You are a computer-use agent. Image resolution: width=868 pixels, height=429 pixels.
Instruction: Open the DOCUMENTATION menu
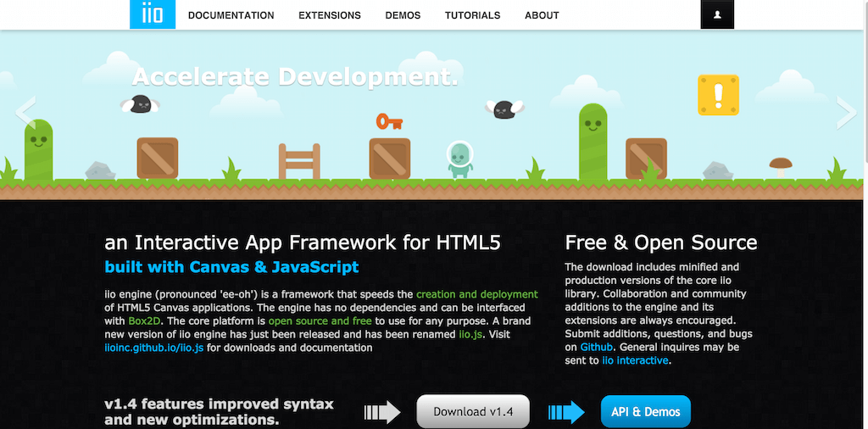point(231,15)
